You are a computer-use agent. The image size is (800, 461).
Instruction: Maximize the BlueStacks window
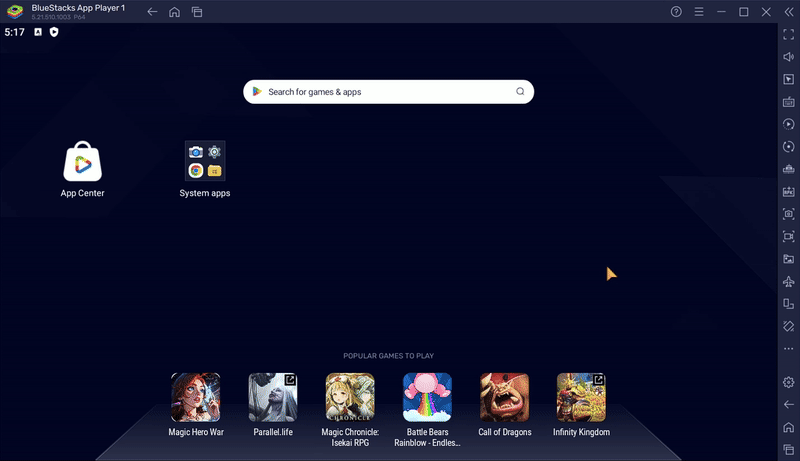[744, 12]
